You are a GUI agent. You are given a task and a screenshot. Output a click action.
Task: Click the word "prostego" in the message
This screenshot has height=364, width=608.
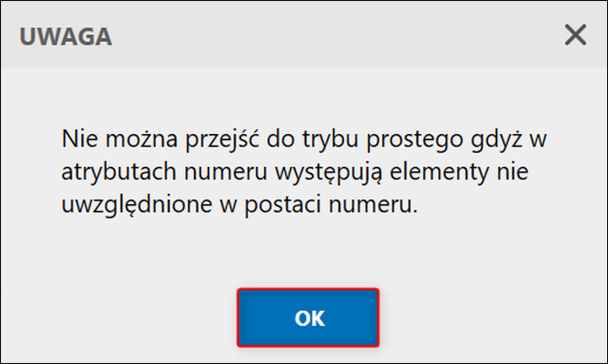click(415, 140)
